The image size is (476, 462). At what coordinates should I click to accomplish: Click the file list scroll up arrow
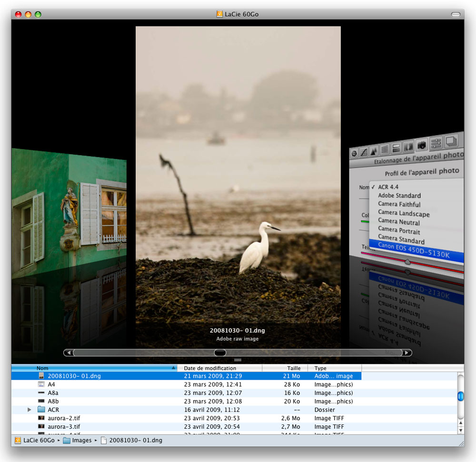pos(460,423)
